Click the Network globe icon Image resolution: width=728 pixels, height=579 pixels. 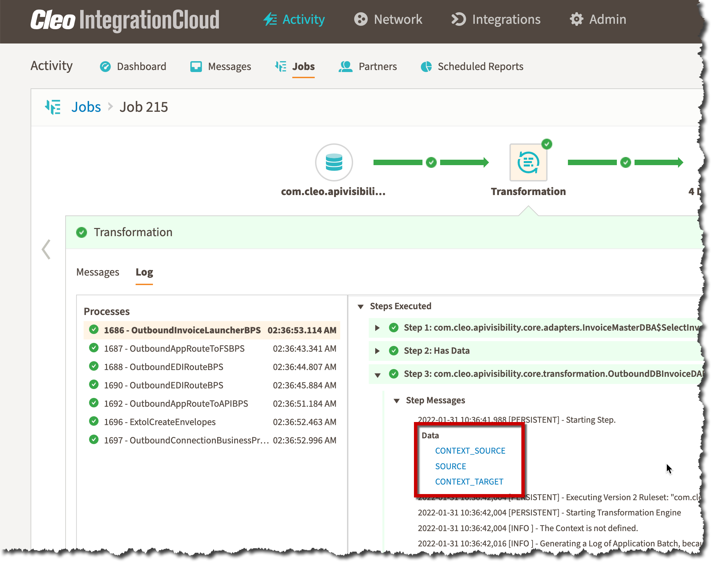[x=361, y=19]
